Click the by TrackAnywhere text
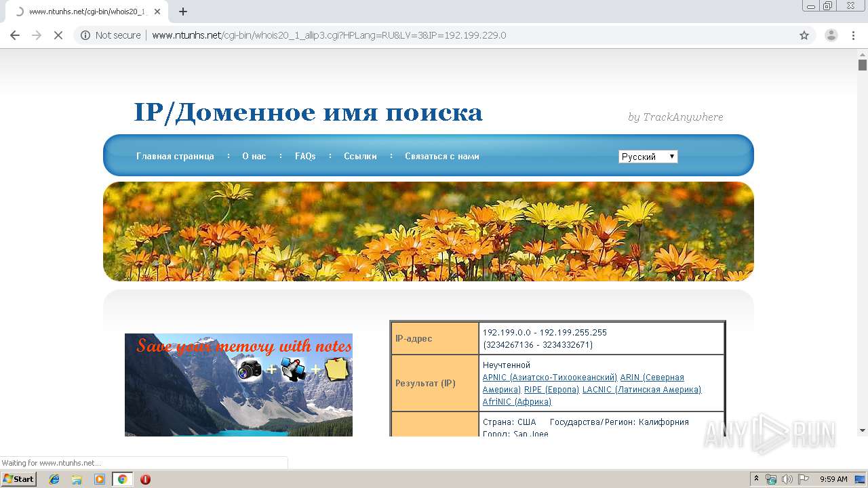The width and height of the screenshot is (868, 488). click(x=675, y=117)
